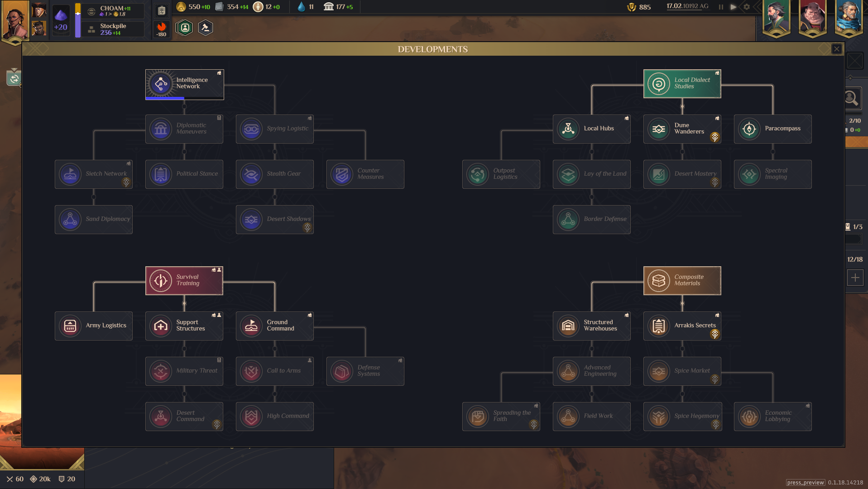Open the game settings gear
868x489 pixels.
747,7
